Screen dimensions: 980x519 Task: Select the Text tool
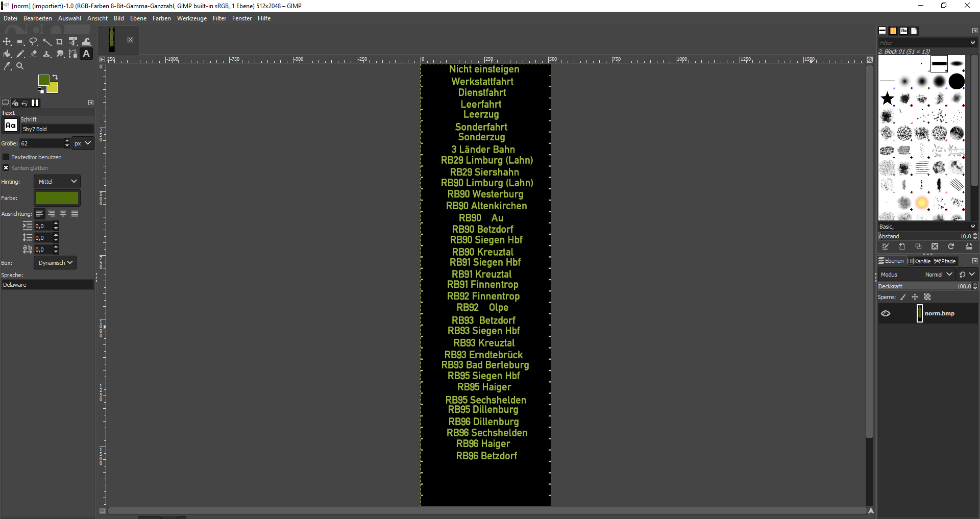coord(87,54)
